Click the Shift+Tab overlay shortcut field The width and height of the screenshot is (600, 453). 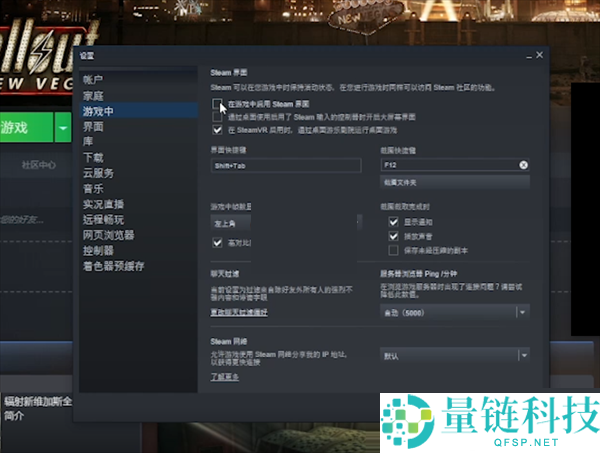pos(285,165)
